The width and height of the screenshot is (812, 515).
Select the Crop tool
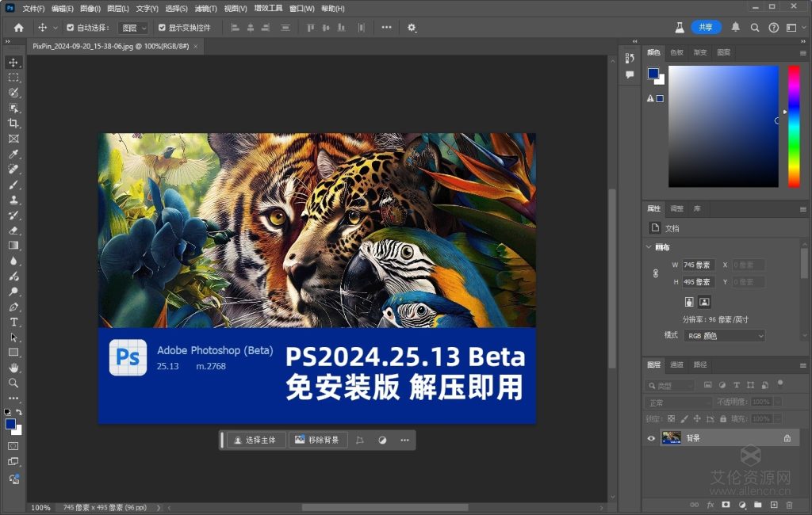(x=13, y=123)
